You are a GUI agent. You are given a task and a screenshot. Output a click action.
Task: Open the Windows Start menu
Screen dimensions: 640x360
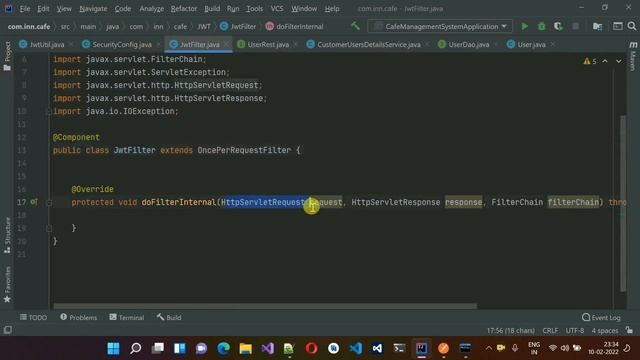[x=113, y=348]
